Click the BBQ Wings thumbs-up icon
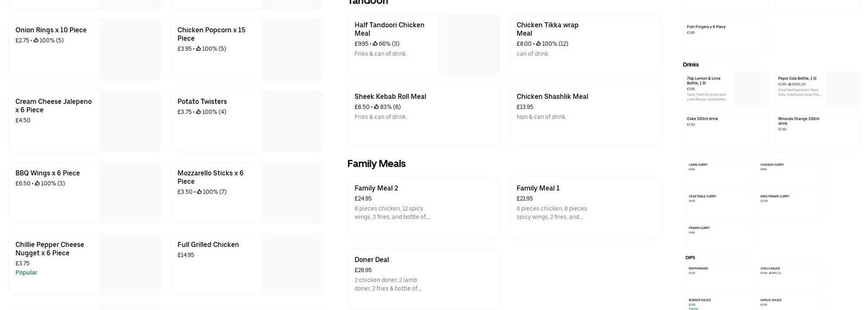868x310 pixels. click(37, 184)
